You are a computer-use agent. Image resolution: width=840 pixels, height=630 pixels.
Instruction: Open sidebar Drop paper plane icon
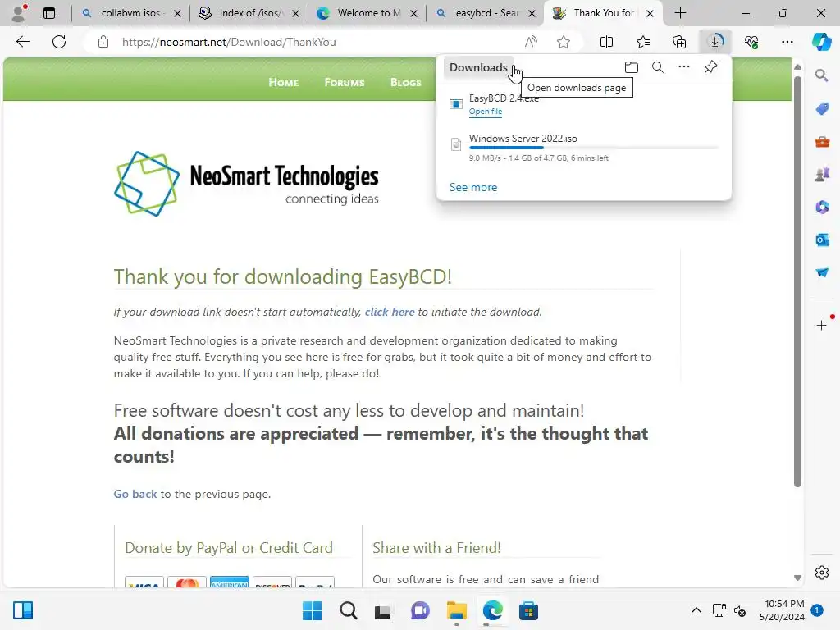pyautogui.click(x=822, y=272)
